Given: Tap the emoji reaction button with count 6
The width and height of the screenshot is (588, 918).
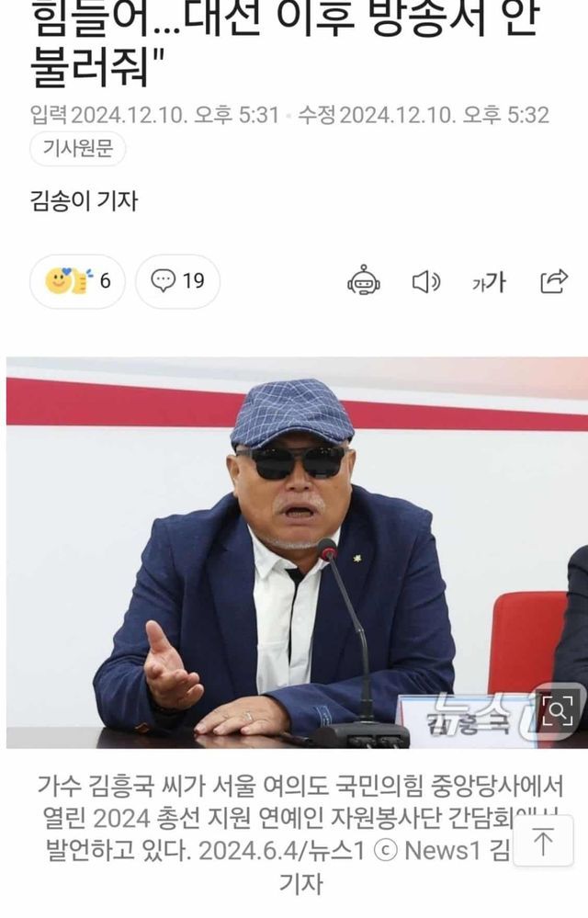Looking at the screenshot, I should (x=77, y=281).
